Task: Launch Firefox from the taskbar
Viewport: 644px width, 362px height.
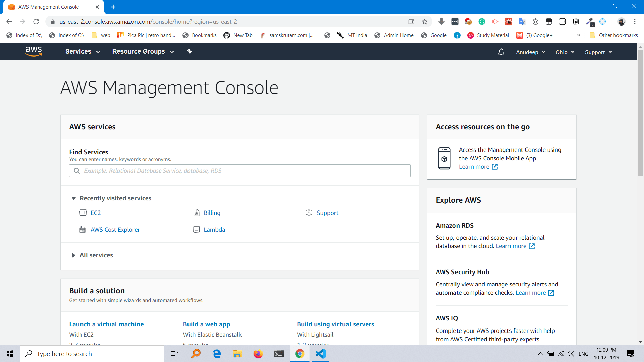Action: pyautogui.click(x=258, y=354)
